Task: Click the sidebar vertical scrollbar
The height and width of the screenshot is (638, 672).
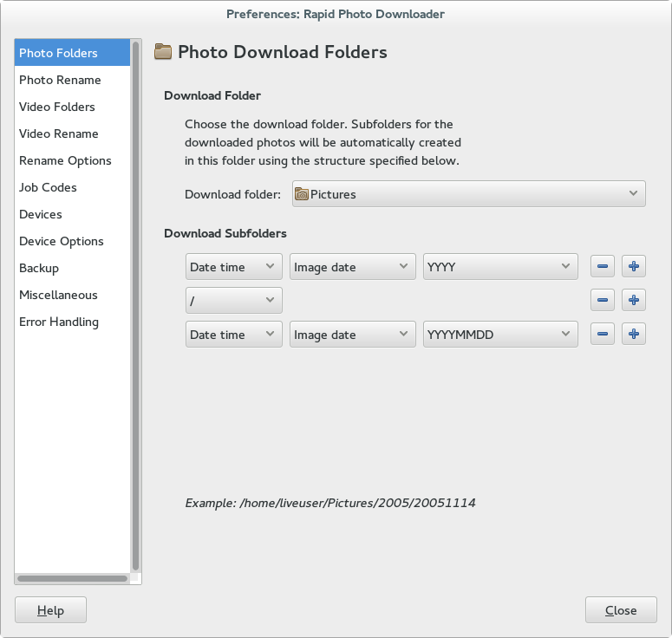Action: [136, 305]
